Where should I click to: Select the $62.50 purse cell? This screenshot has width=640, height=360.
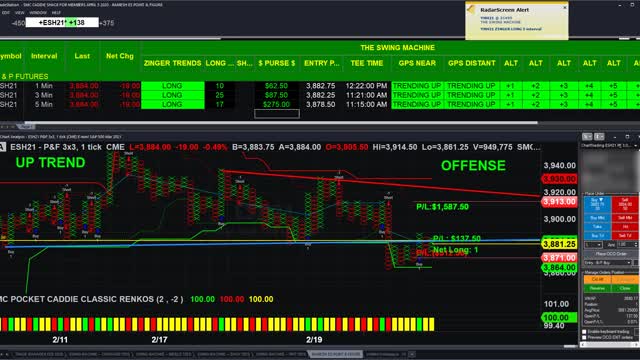pos(276,86)
